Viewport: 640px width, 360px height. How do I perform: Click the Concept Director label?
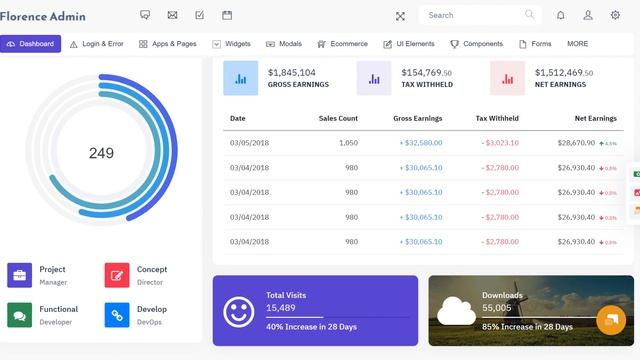152,276
